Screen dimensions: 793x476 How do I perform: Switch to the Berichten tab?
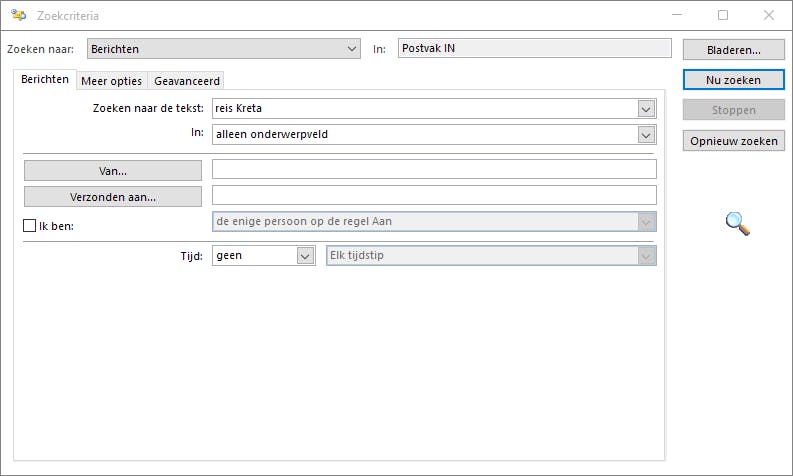click(45, 80)
